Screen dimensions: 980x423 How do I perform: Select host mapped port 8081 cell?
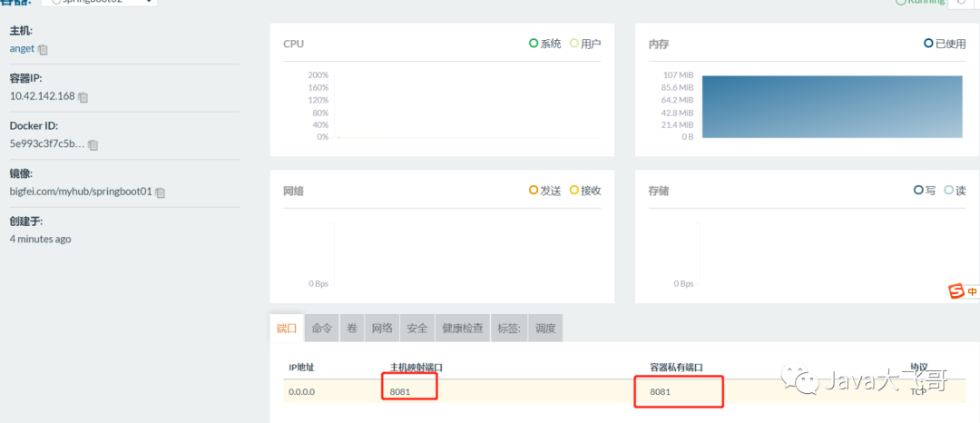click(402, 392)
